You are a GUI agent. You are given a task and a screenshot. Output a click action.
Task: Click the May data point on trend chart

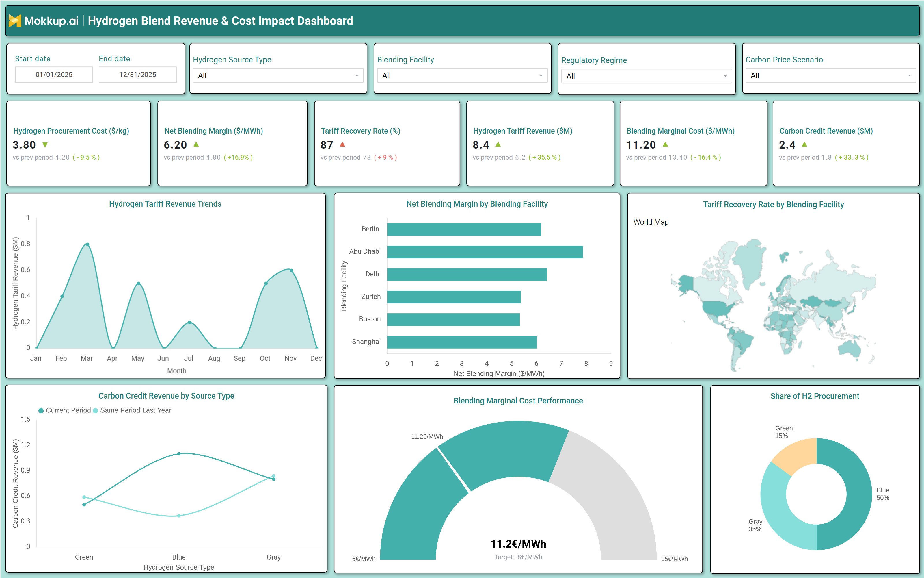138,283
